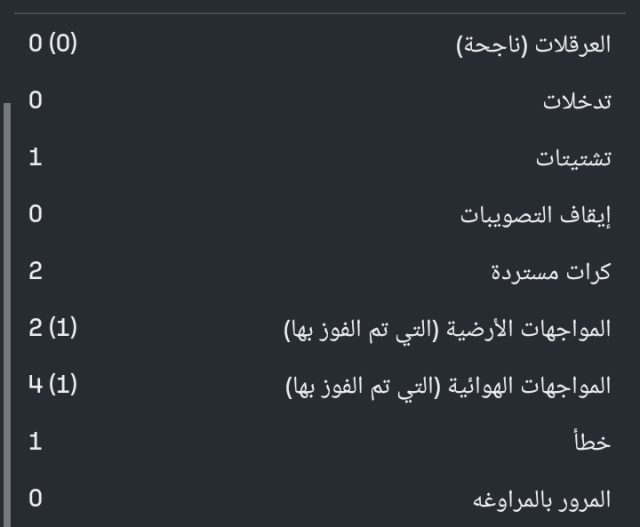Select the إيقاف التصويبات label
This screenshot has width=640, height=527.
(535, 215)
